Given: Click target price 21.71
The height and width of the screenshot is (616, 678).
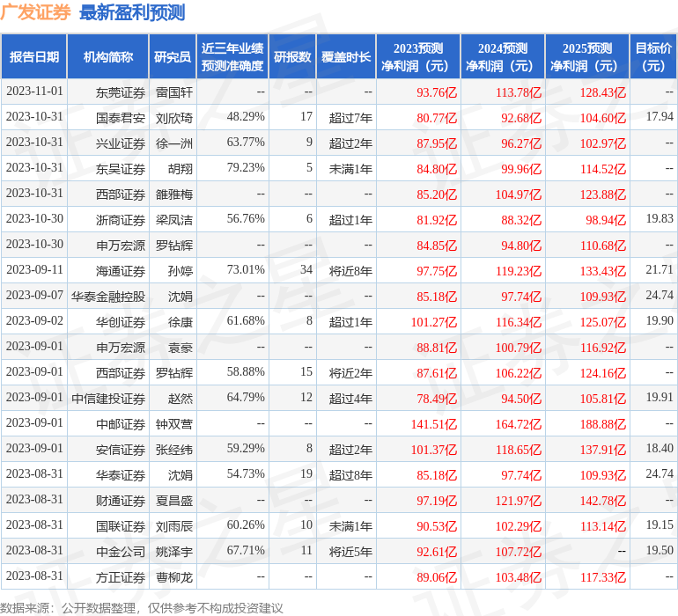Looking at the screenshot, I should [x=660, y=270].
